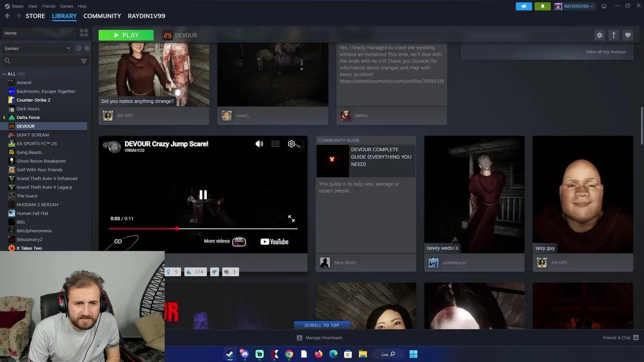The height and width of the screenshot is (362, 644).
Task: Open DEVOUR game settings gear
Action: coord(599,35)
